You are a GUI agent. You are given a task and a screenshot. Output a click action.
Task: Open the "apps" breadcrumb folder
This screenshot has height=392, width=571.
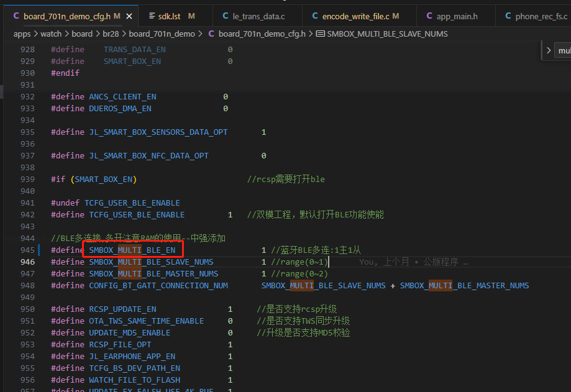point(22,34)
